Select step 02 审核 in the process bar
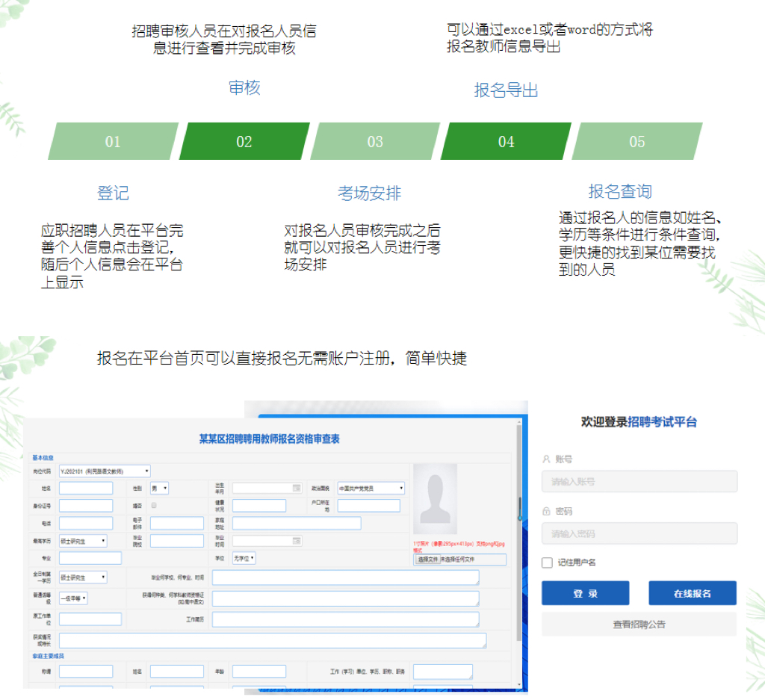The image size is (765, 700). [x=244, y=142]
